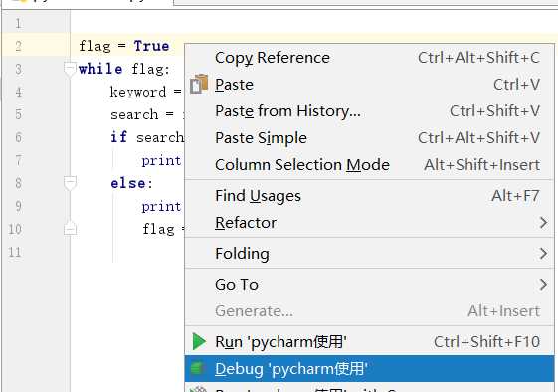Click the empty line 11 gutter number
This screenshot has width=558, height=392.
[x=15, y=252]
